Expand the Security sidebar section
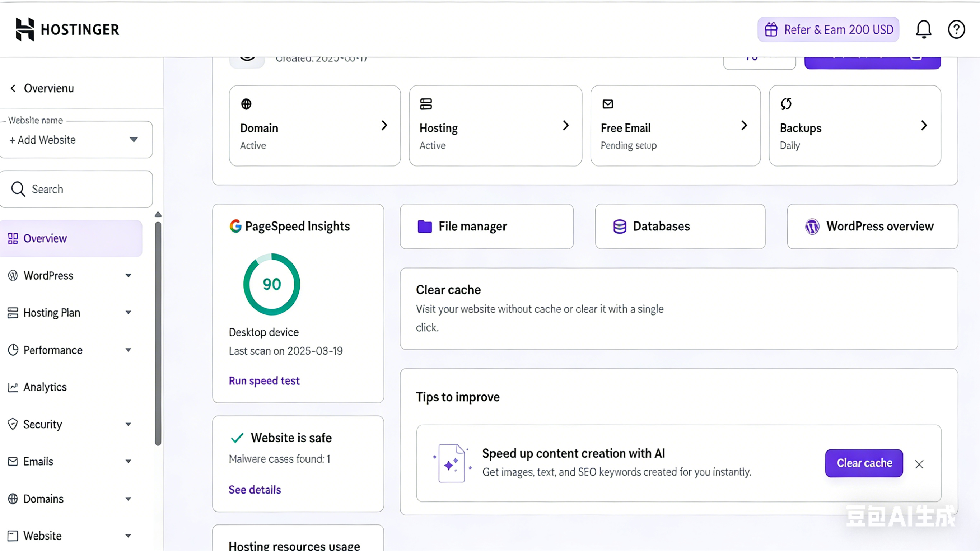The width and height of the screenshot is (980, 551). point(128,424)
